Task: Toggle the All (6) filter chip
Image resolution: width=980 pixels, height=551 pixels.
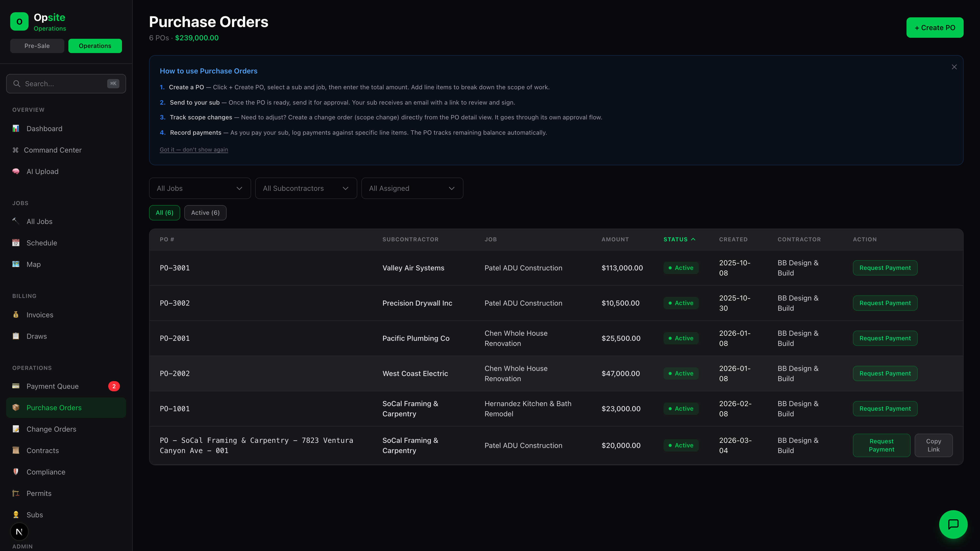Action: coord(164,212)
